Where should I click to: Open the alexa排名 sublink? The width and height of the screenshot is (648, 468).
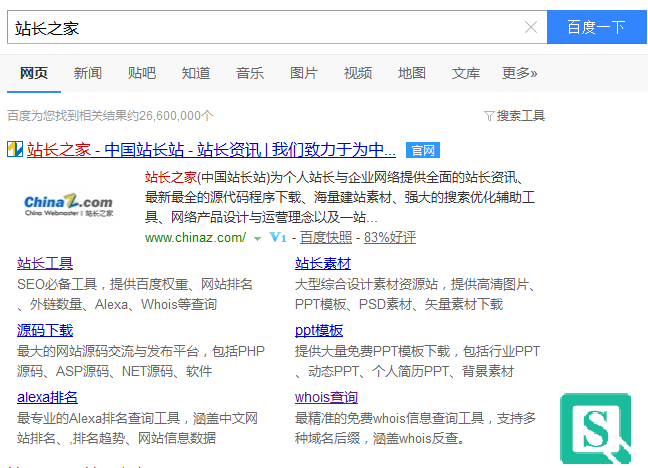(x=48, y=397)
